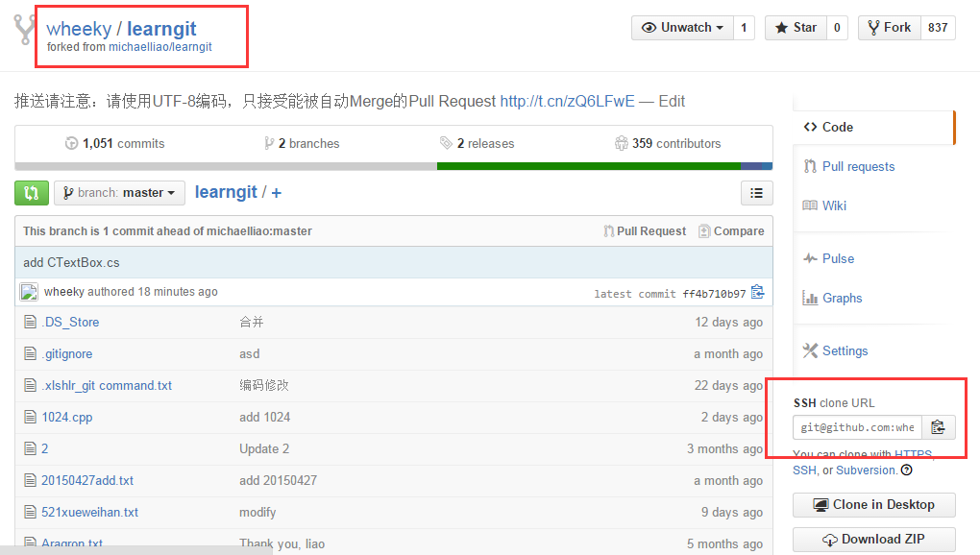This screenshot has height=555, width=980.
Task: Fork the learngit repository
Action: tap(890, 28)
